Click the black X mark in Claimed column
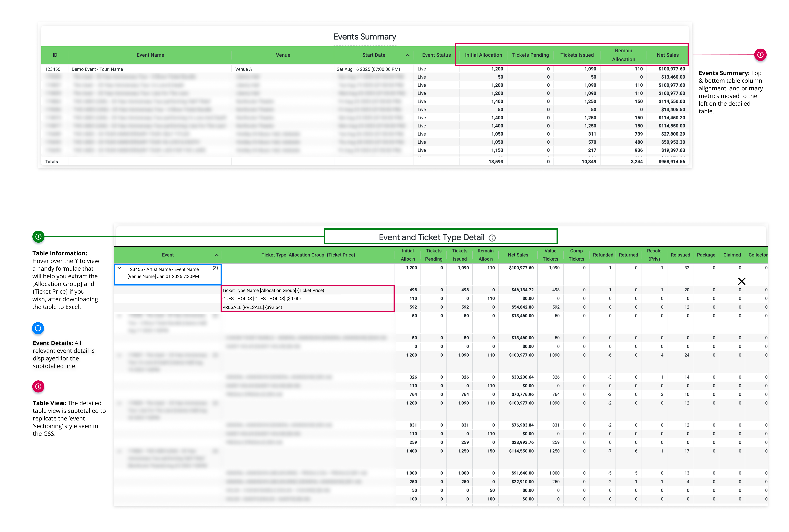Viewport: 789px width, 532px height. point(741,281)
